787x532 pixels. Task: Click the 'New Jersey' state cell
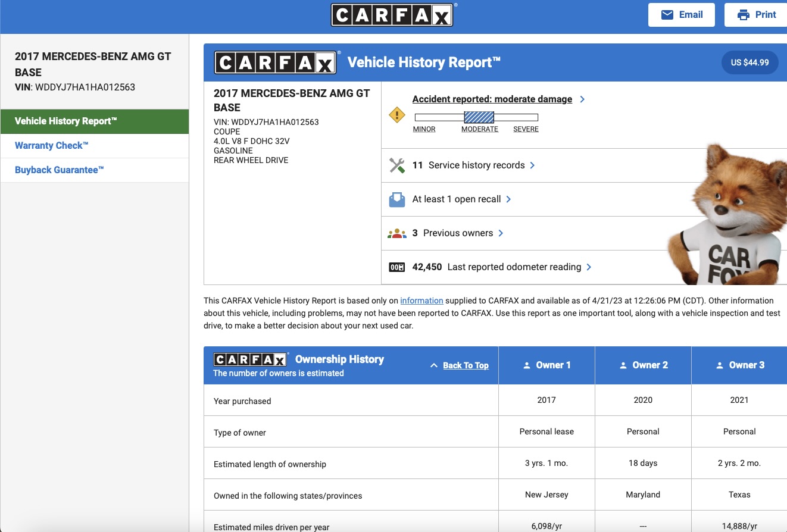click(546, 495)
